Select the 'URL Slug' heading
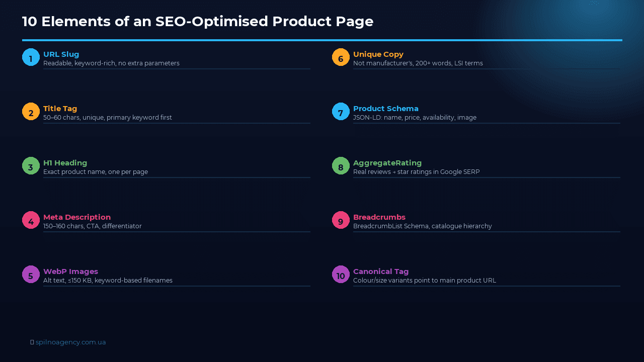 [x=61, y=54]
